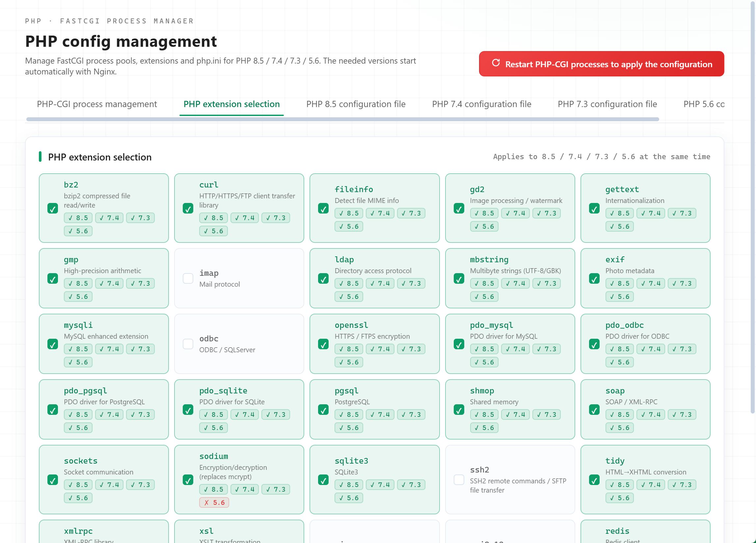
Task: Uncheck the tidy extension checkbox
Action: [594, 480]
